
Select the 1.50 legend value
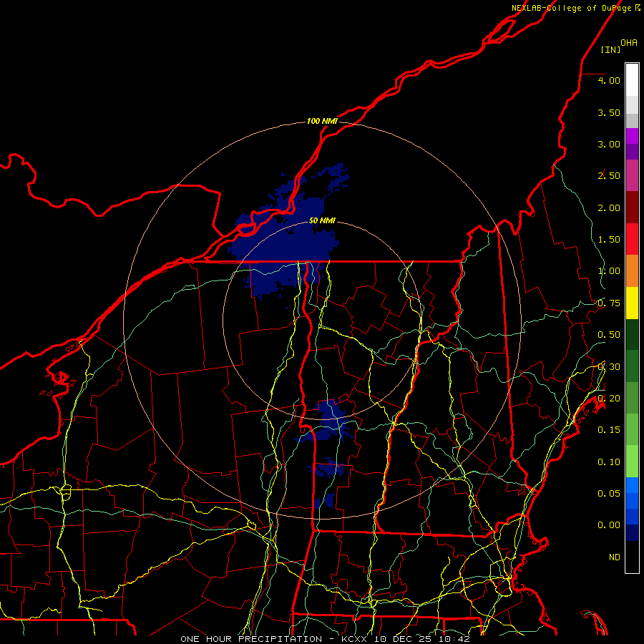click(x=609, y=240)
